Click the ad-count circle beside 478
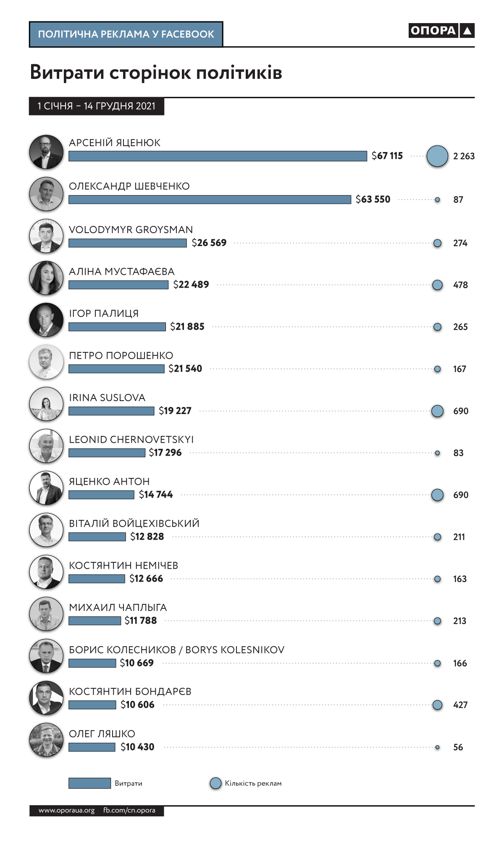Screen dimensions: 504x842 click(437, 285)
